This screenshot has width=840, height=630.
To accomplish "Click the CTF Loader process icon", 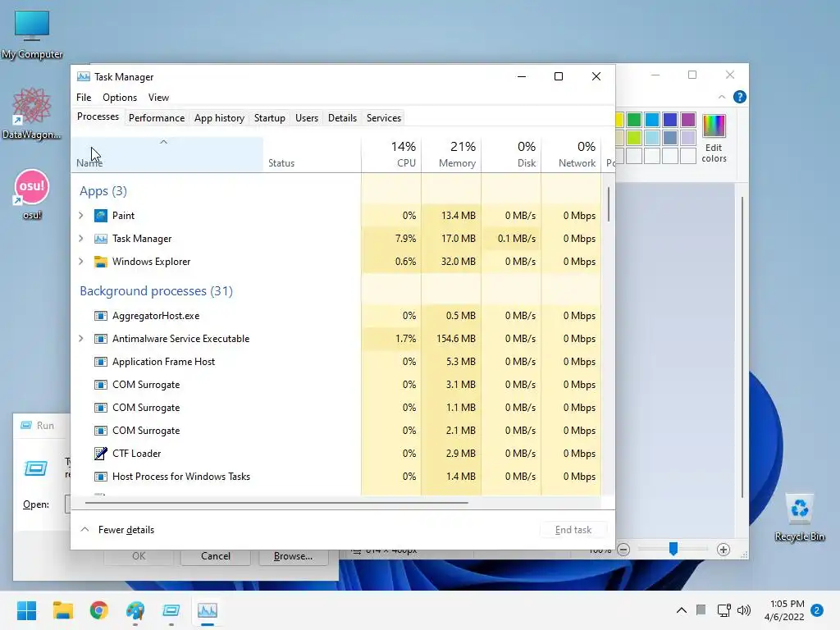I will [101, 453].
